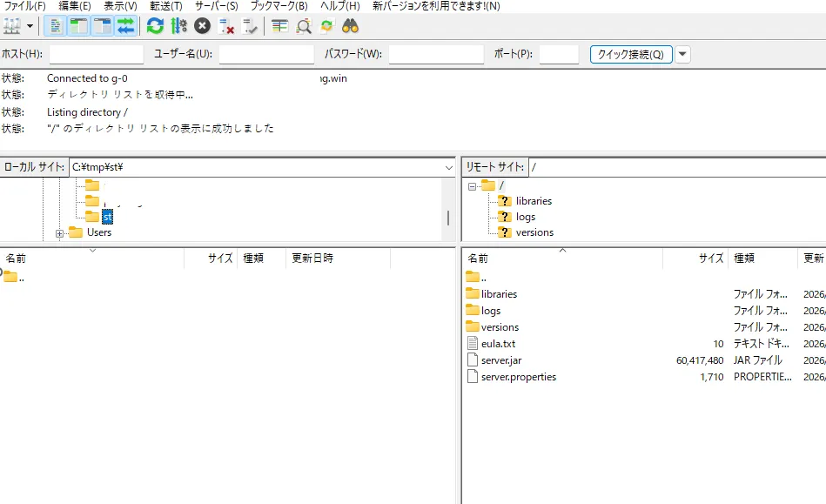
Task: Toggle processing of the transfer queue
Action: [x=178, y=26]
